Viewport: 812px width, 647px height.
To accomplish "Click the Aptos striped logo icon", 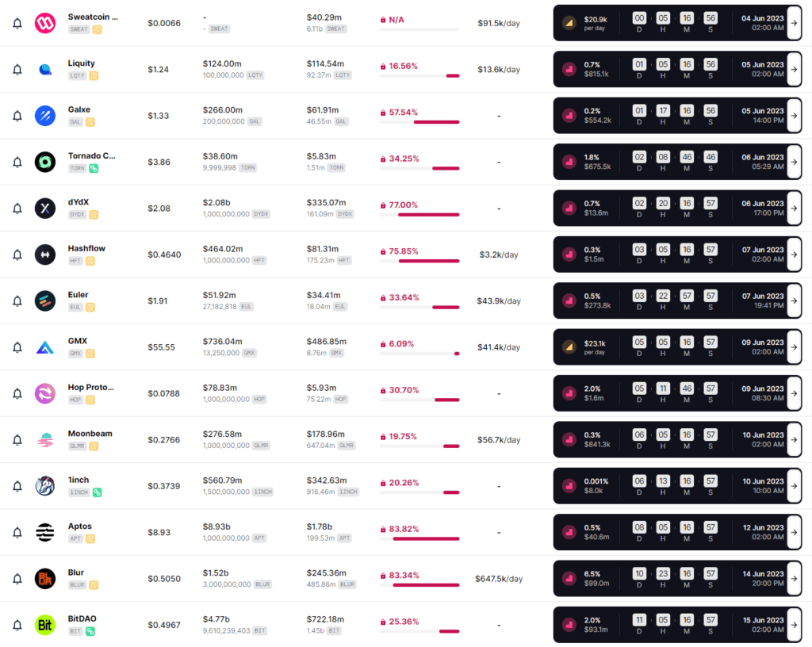I will click(45, 533).
